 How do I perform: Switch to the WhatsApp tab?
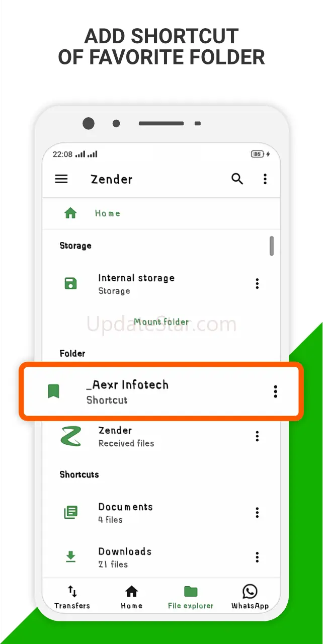point(250,597)
